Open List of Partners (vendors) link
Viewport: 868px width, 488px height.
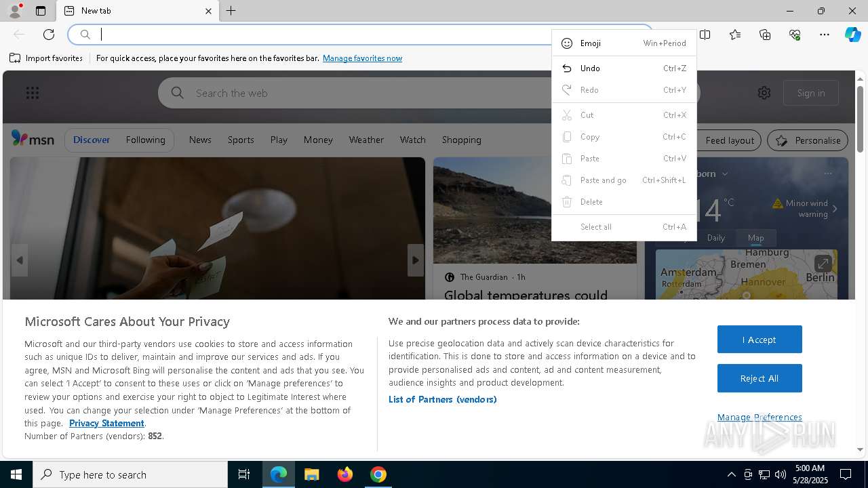pos(442,399)
